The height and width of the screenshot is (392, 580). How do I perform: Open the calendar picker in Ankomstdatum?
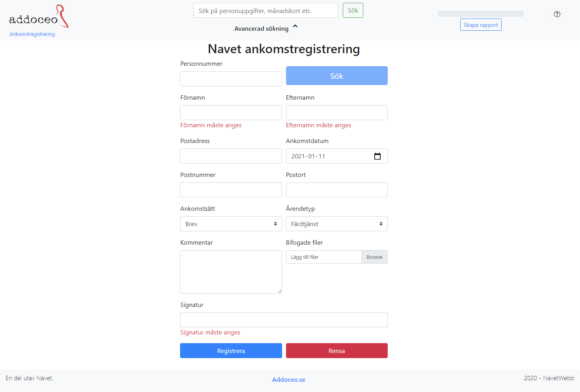[x=377, y=156]
